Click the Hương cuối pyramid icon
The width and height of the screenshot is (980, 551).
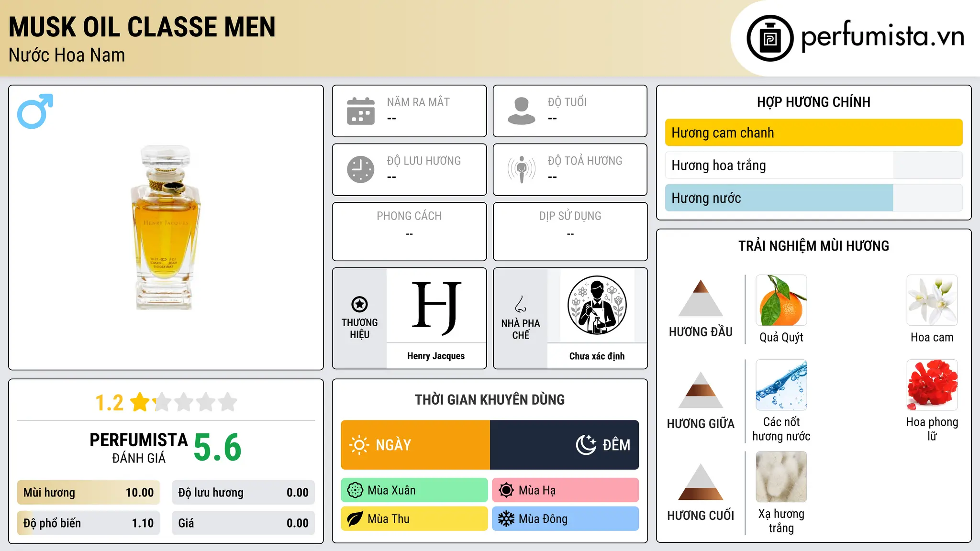(x=701, y=482)
